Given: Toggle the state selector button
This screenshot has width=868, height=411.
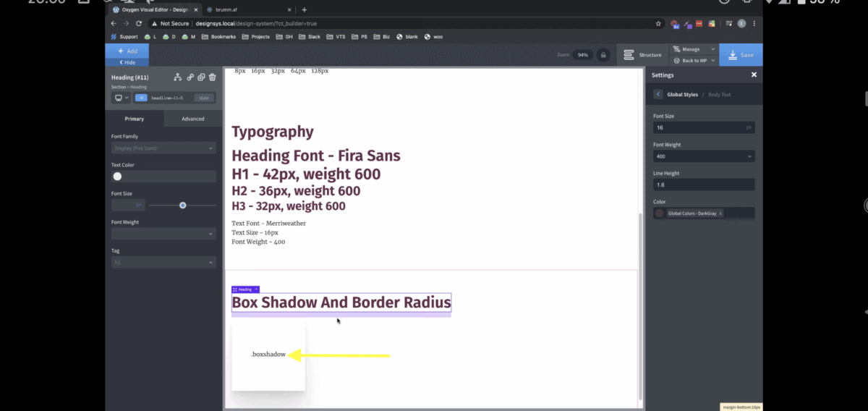Looking at the screenshot, I should (x=204, y=98).
